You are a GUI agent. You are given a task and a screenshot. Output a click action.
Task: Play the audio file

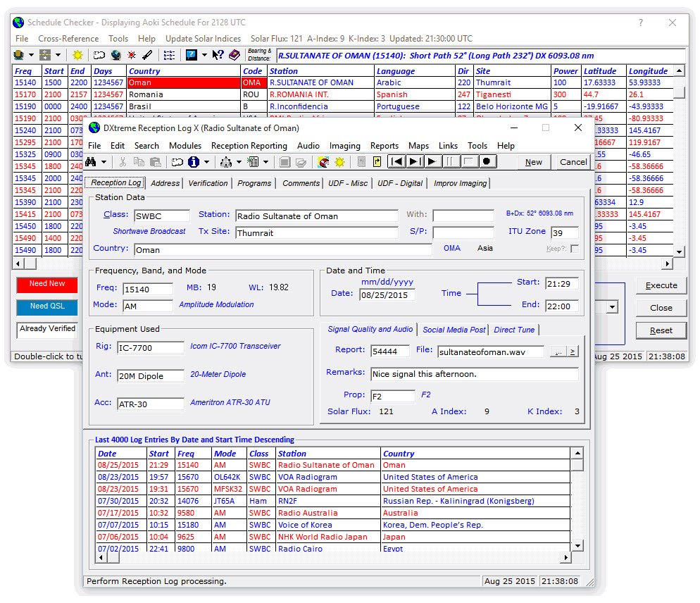pos(432,162)
